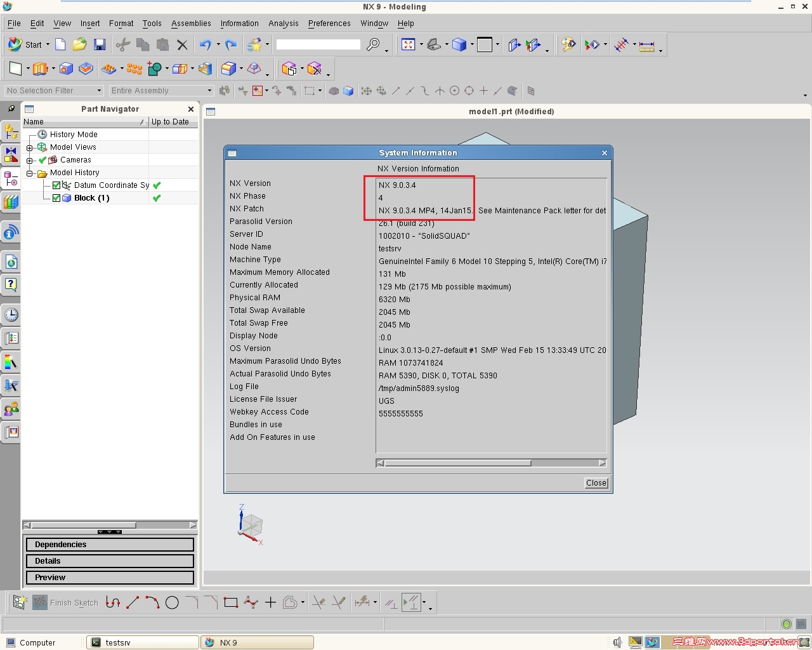812x650 pixels.
Task: Click the Measure Distance ruler icon
Action: point(646,46)
